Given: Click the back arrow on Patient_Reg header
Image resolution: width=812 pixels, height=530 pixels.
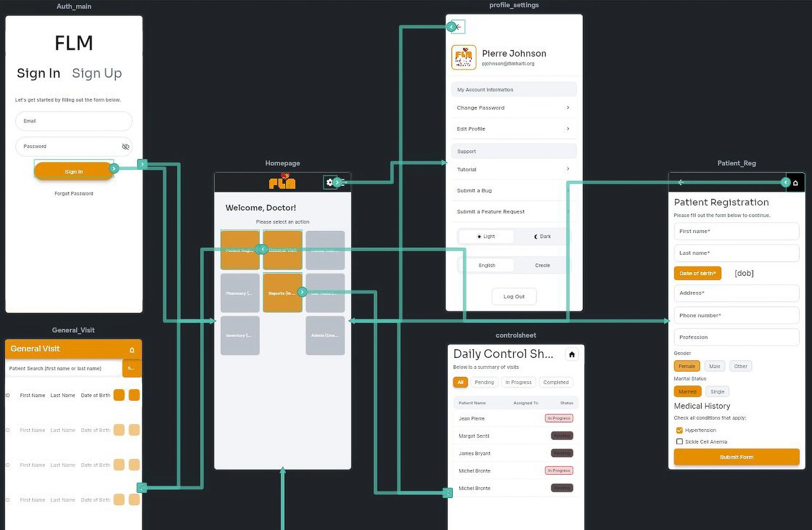Looking at the screenshot, I should [681, 182].
